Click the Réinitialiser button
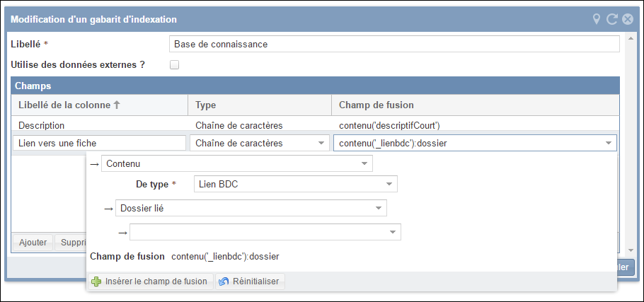Viewport: 644px width, 302px height. click(250, 281)
